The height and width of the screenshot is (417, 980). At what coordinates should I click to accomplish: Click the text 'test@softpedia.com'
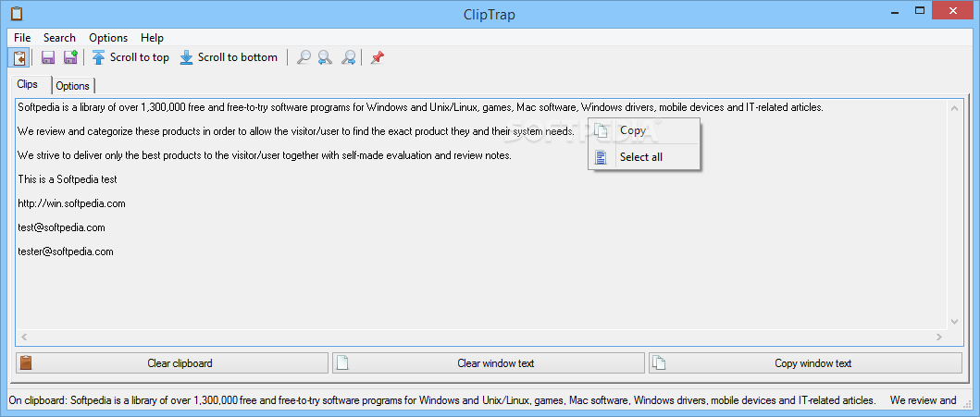(61, 227)
